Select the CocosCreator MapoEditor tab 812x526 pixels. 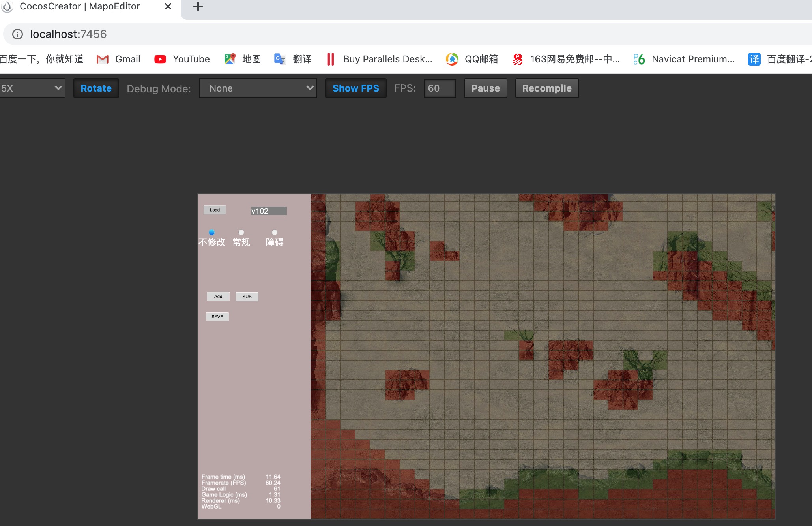(x=79, y=7)
